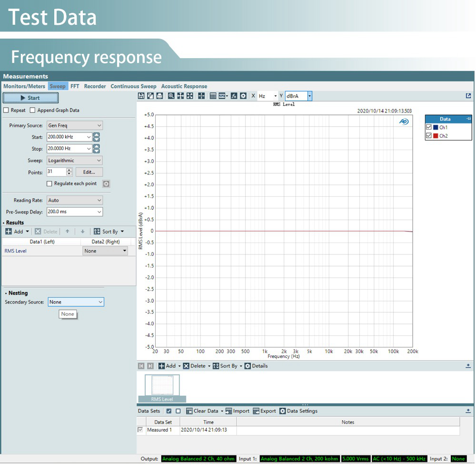Switch to the FFT tab
Screen dimensions: 476x466
[75, 86]
